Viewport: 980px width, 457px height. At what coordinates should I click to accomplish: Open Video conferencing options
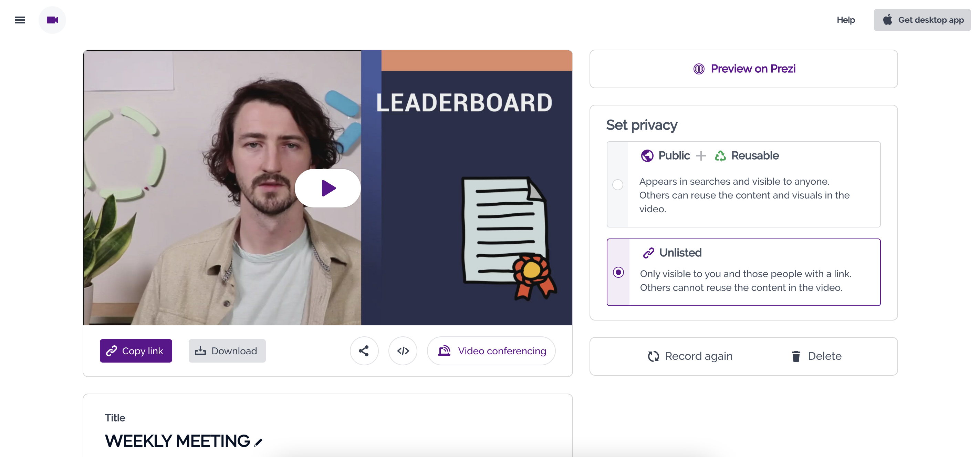(x=491, y=351)
